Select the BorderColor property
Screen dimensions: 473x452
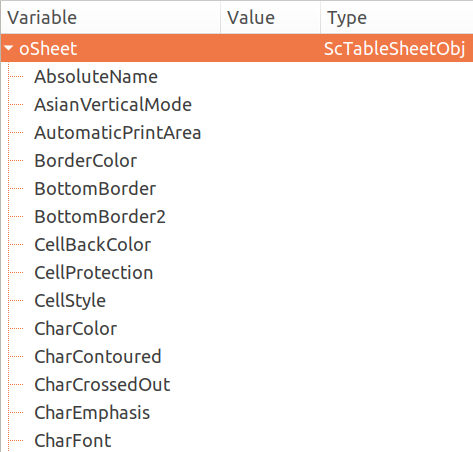pyautogui.click(x=86, y=161)
